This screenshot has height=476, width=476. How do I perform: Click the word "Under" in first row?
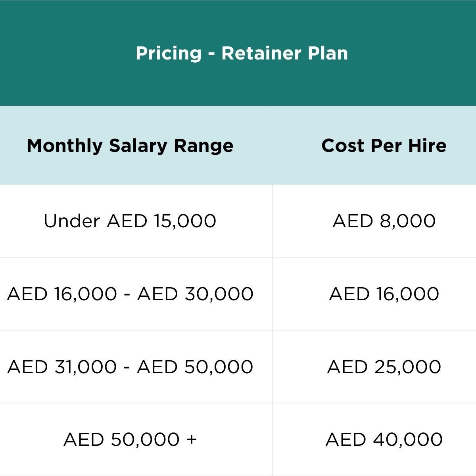(x=71, y=221)
